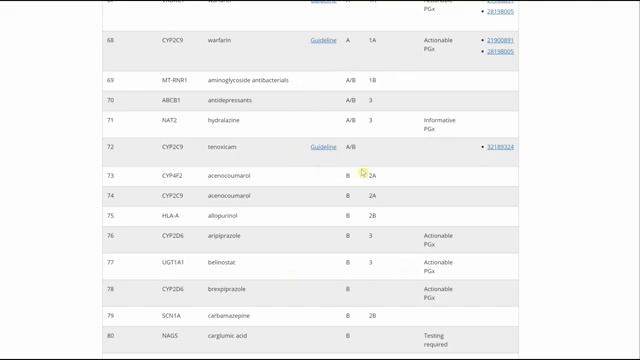Select the SCN1A gene cell
The height and width of the screenshot is (360, 640).
pos(171,316)
